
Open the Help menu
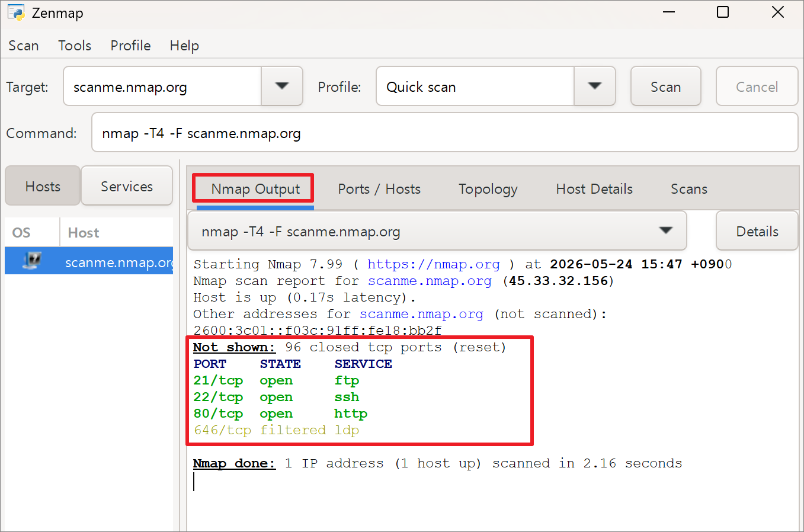coord(184,46)
